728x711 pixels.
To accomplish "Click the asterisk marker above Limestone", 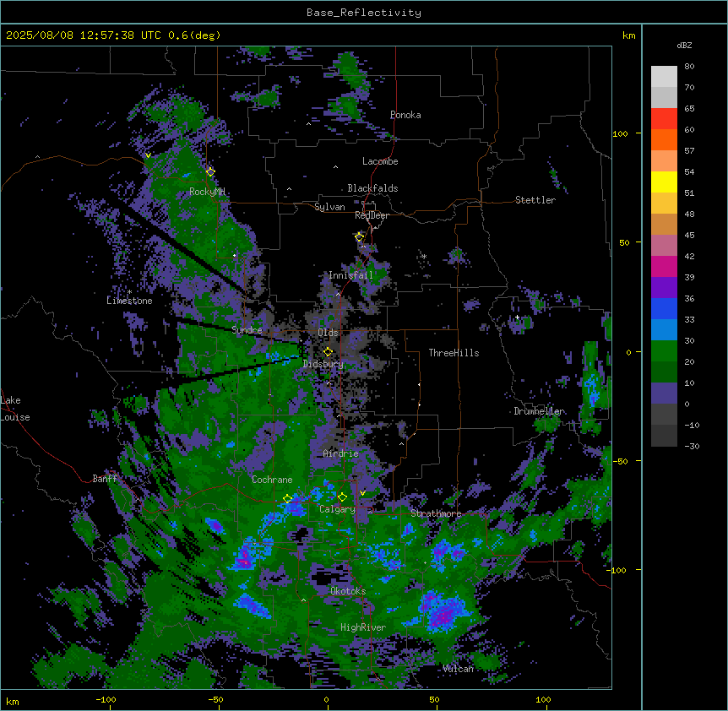I will (129, 292).
